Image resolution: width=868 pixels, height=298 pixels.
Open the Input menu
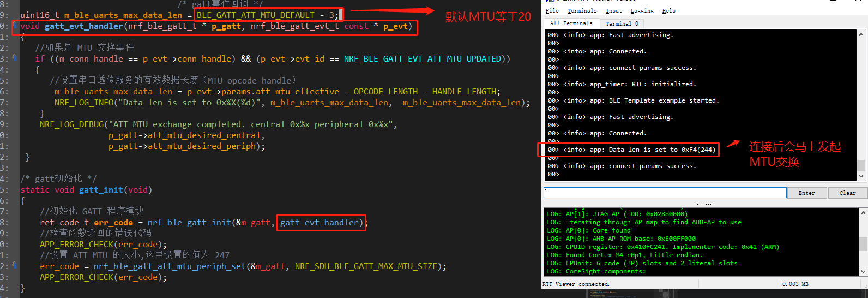pos(613,10)
